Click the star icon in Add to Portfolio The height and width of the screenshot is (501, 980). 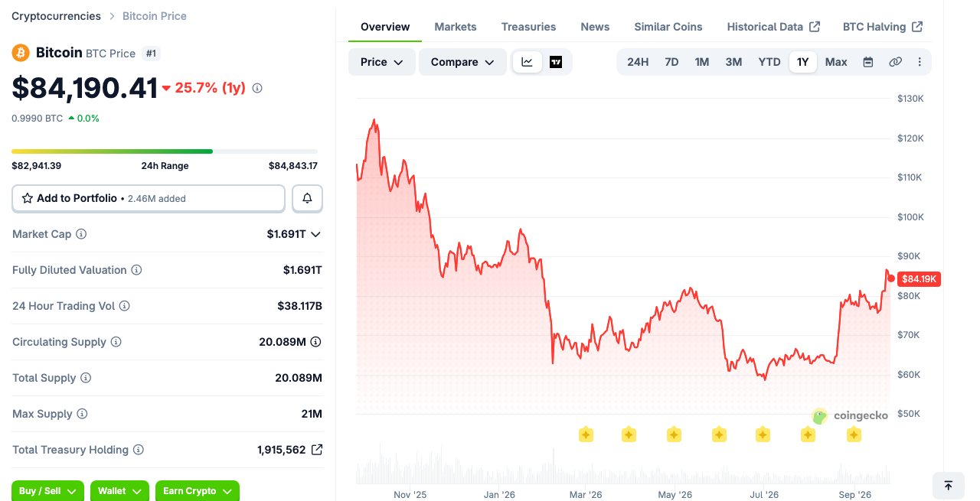[28, 198]
